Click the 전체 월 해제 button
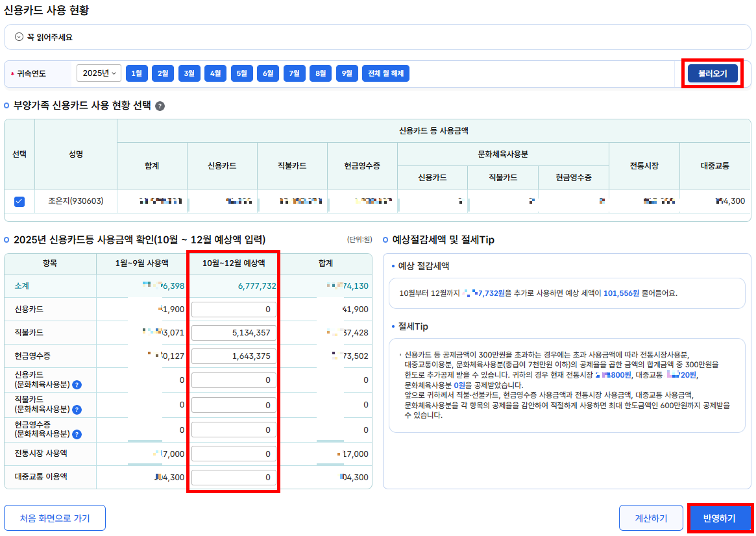Image resolution: width=756 pixels, height=536 pixels. [384, 73]
